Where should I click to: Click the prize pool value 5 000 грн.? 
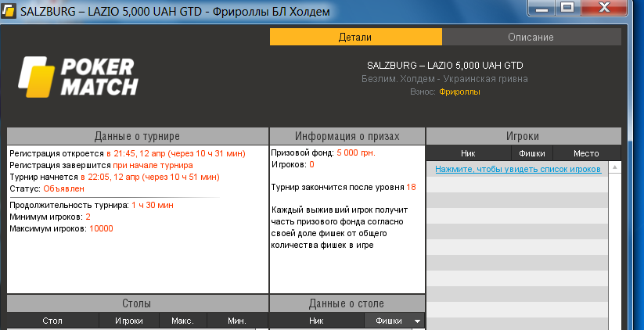(356, 152)
